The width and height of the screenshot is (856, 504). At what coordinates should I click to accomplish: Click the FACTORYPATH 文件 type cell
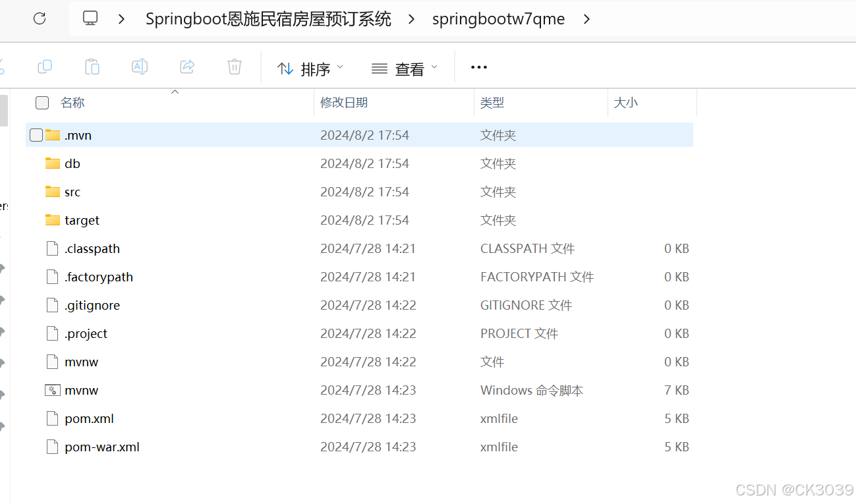pos(537,277)
